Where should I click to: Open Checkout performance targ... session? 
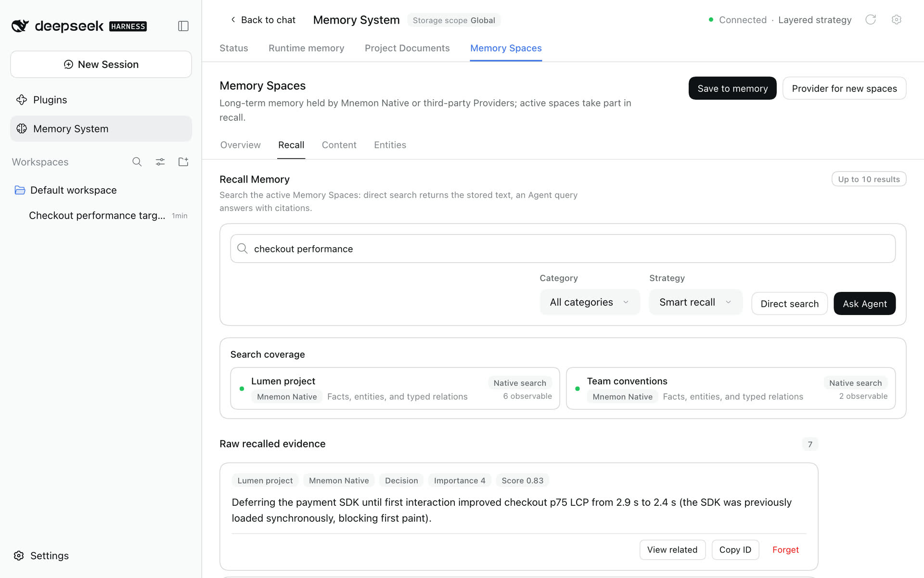click(101, 215)
